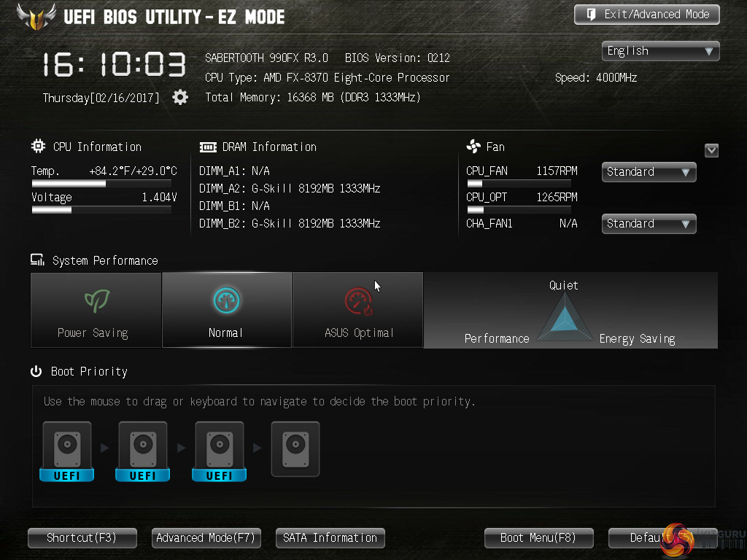747x560 pixels.
Task: Click BIOS Version: 0212 text
Action: point(398,58)
